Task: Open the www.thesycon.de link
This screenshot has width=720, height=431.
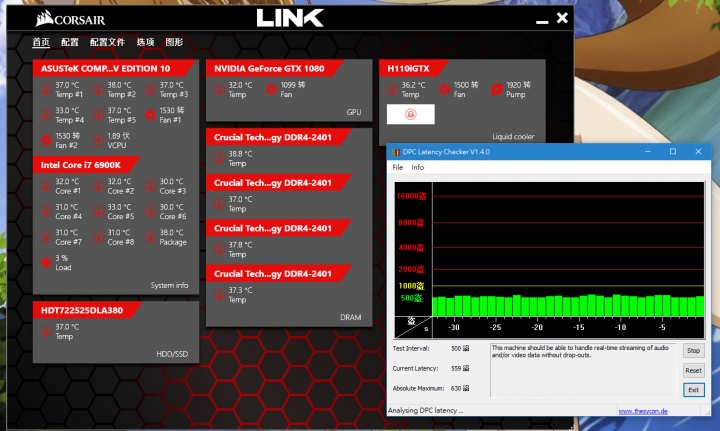Action: pos(643,411)
